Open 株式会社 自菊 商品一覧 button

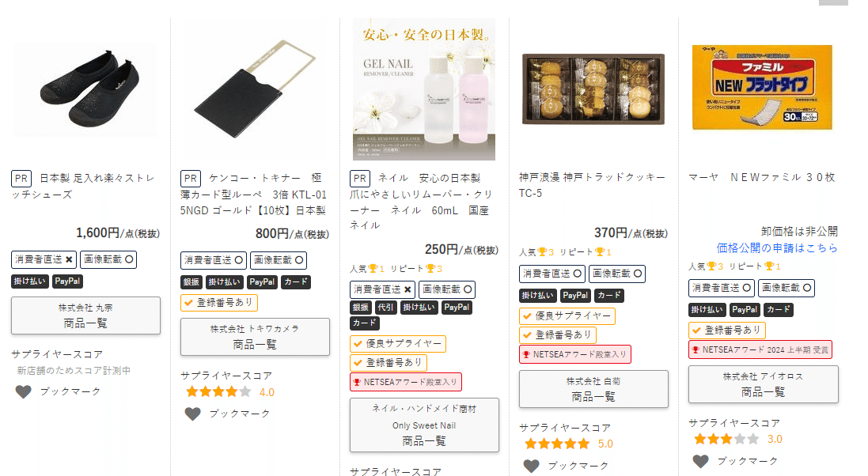pyautogui.click(x=593, y=389)
